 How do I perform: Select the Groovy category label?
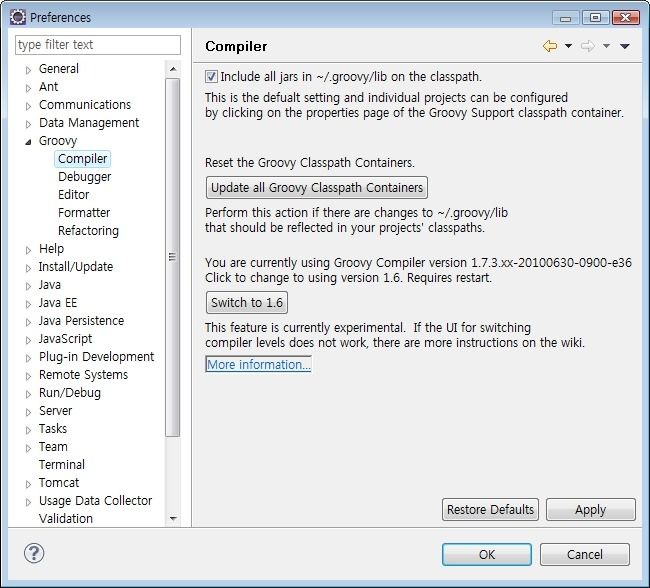pos(58,141)
